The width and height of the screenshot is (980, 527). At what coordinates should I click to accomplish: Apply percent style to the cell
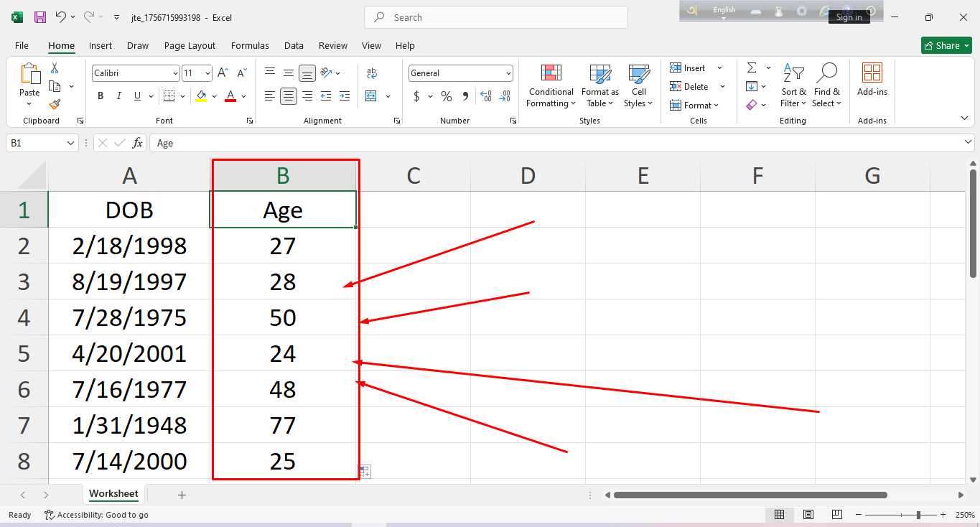point(447,96)
